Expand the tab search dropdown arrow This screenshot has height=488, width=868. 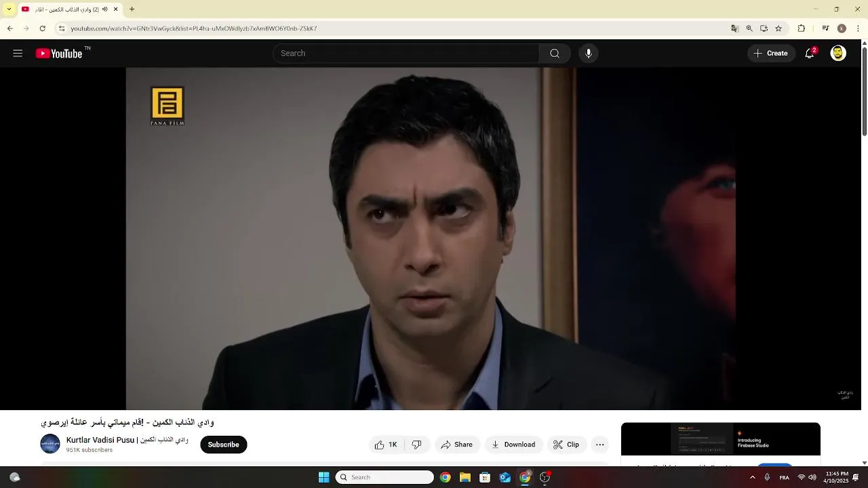pyautogui.click(x=9, y=9)
